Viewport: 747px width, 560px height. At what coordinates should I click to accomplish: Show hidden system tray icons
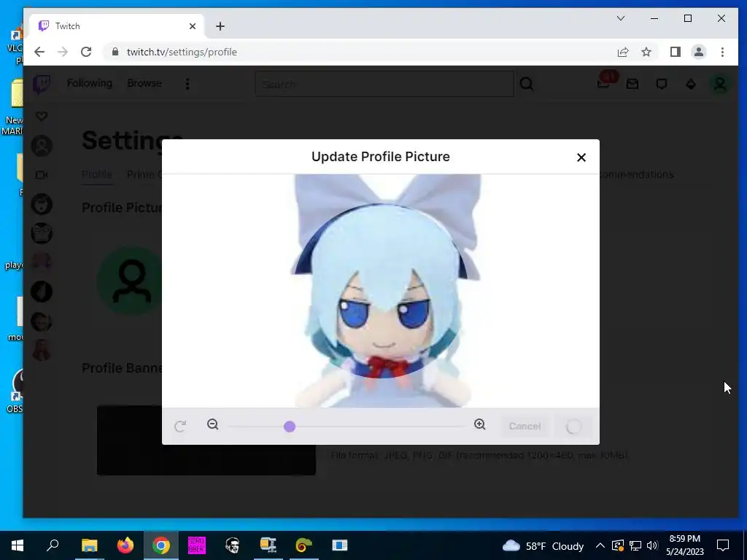pos(600,545)
